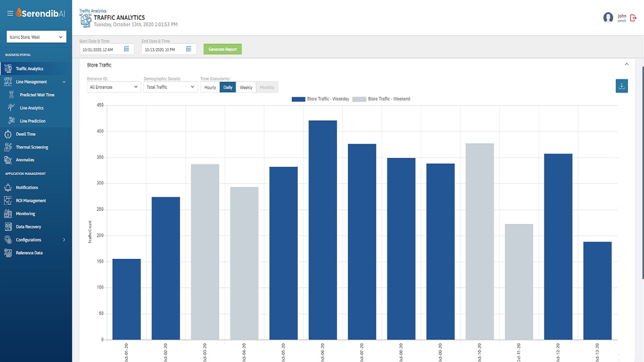Open Anomalies in sidebar
Screen dimensions: 644x362
(25, 160)
